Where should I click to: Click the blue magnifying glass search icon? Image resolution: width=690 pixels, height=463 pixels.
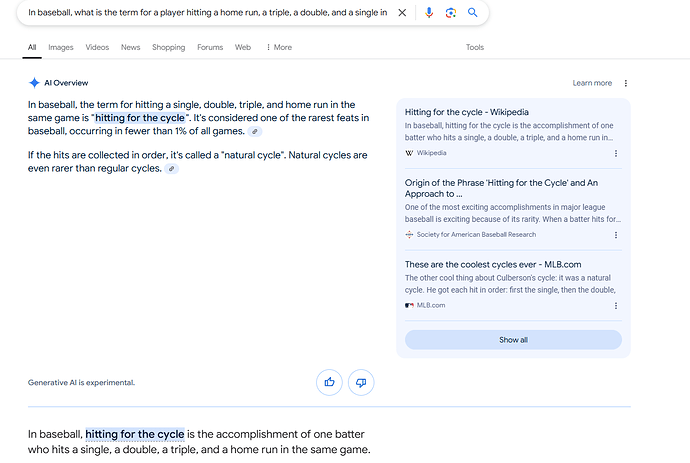(x=473, y=13)
